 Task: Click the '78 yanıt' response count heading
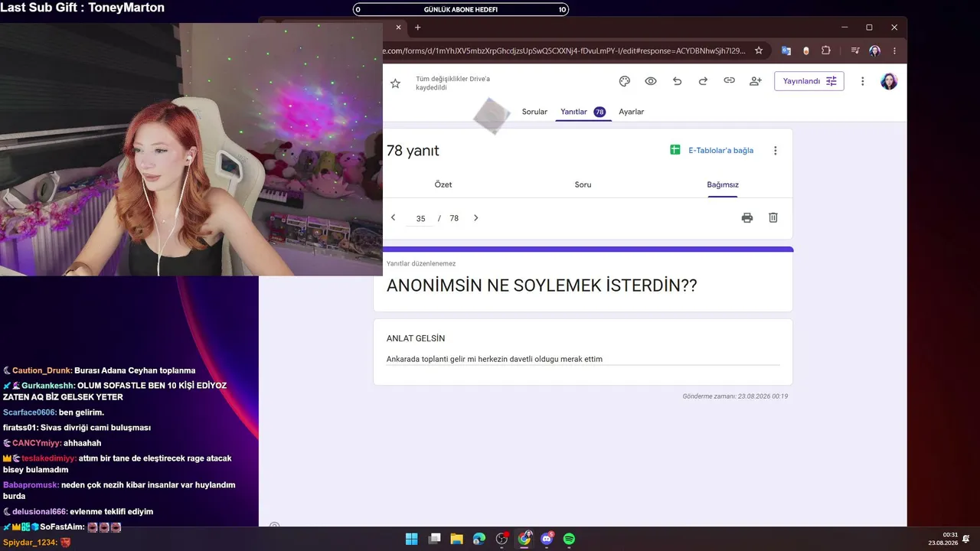(413, 151)
